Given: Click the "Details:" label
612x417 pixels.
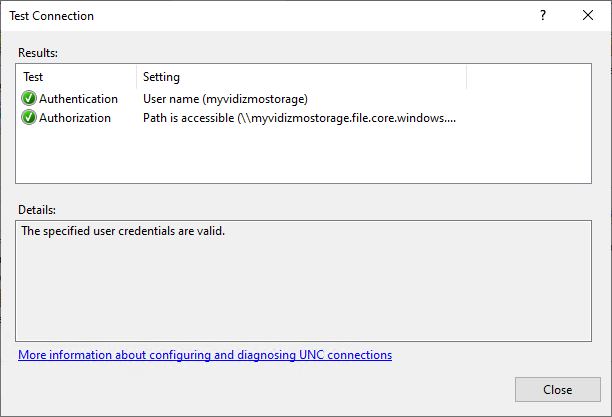Looking at the screenshot, I should 37,210.
